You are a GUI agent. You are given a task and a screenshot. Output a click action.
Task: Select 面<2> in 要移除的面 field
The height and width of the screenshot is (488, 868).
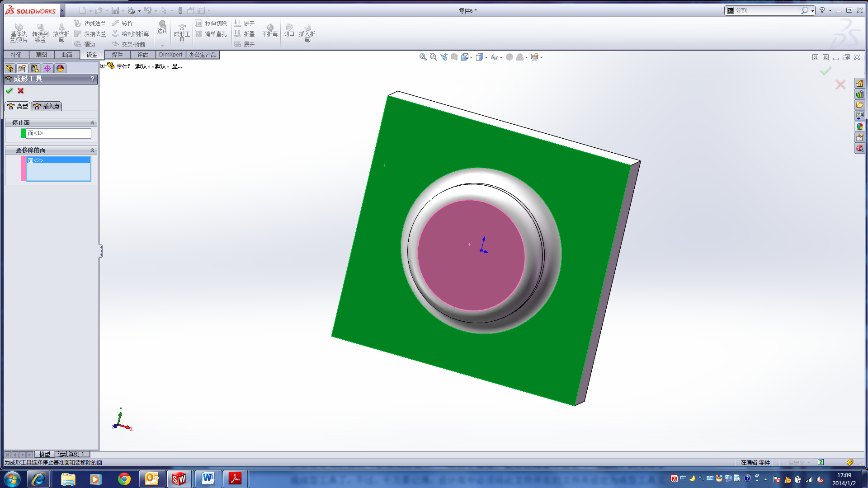pyautogui.click(x=57, y=160)
